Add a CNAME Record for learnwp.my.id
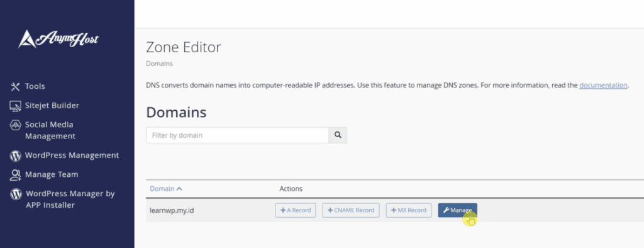644x248 pixels. click(351, 210)
